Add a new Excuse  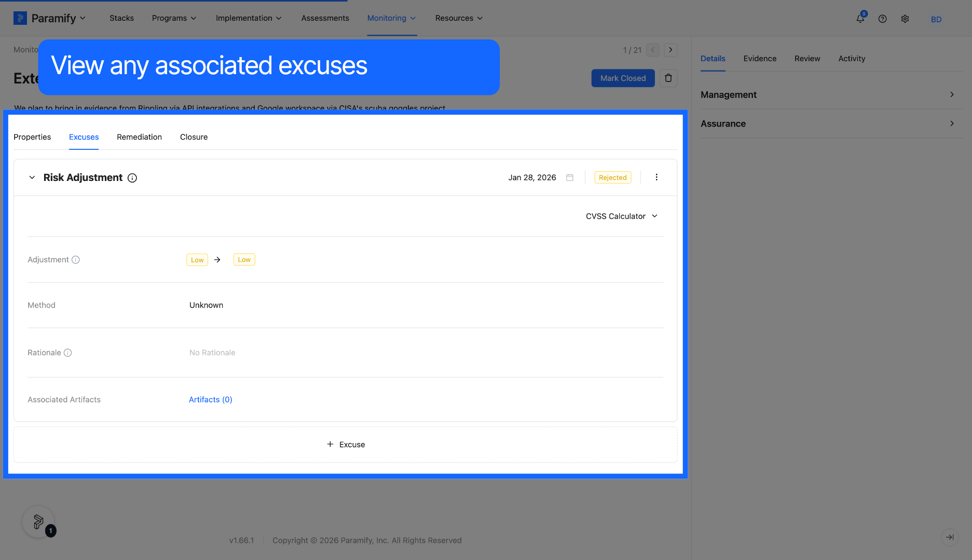point(346,444)
